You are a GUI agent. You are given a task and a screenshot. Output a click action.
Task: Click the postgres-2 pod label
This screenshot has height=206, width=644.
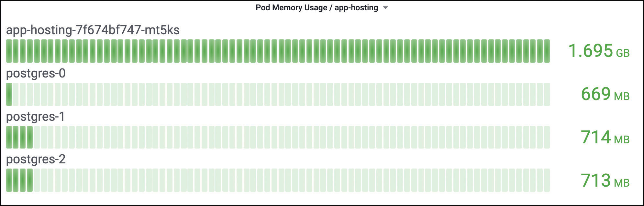(36, 159)
